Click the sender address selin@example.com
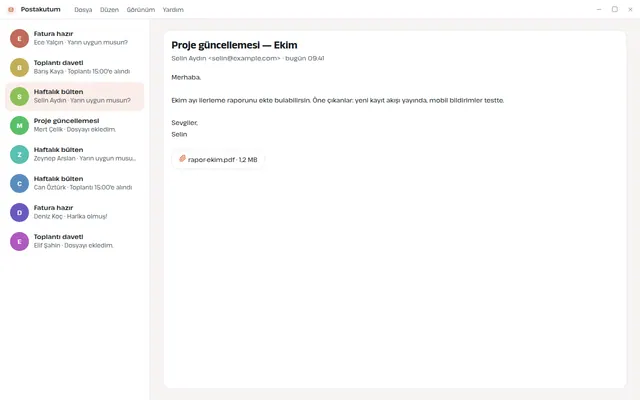640x400 pixels. pos(244,58)
